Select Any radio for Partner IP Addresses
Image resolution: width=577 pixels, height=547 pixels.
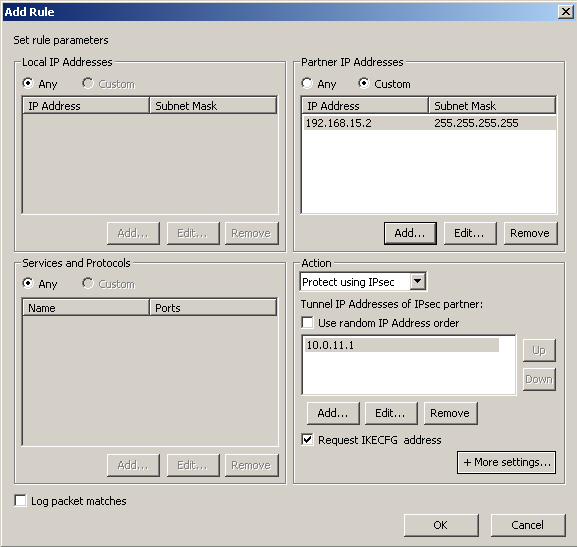click(307, 84)
